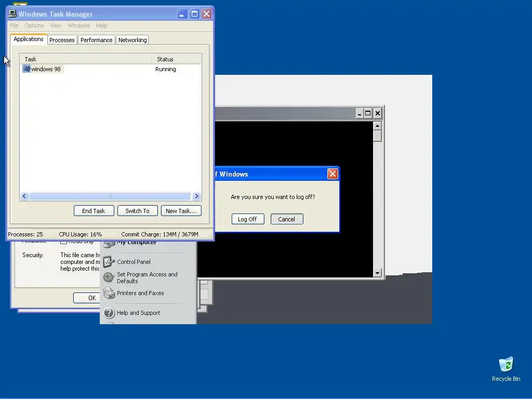Click the console window vertical scroll thumb
Screen dimensions: 532x399
click(x=377, y=136)
